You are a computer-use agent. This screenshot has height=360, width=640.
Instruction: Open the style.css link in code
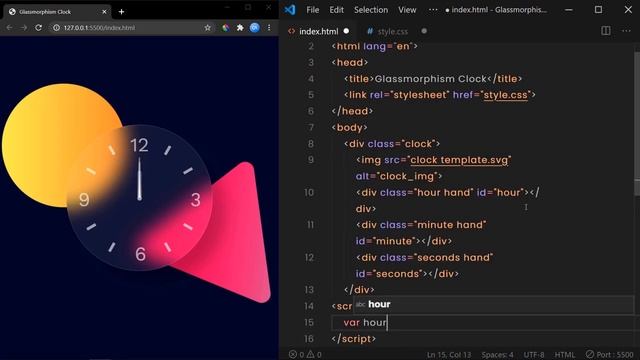pyautogui.click(x=505, y=95)
